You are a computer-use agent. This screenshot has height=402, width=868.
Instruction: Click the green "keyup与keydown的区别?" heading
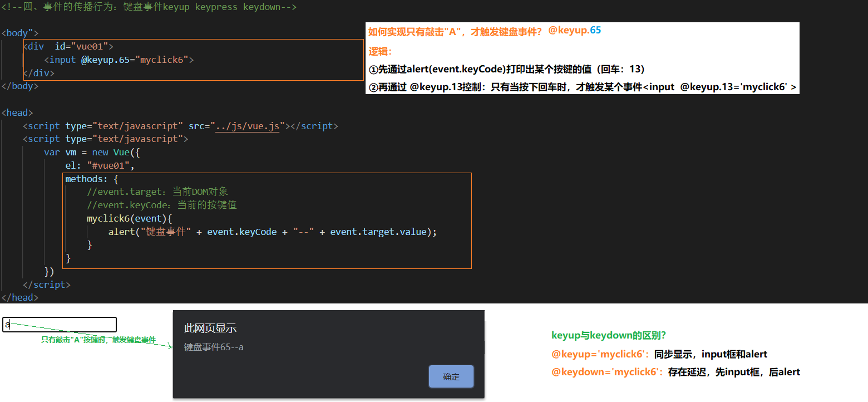609,335
